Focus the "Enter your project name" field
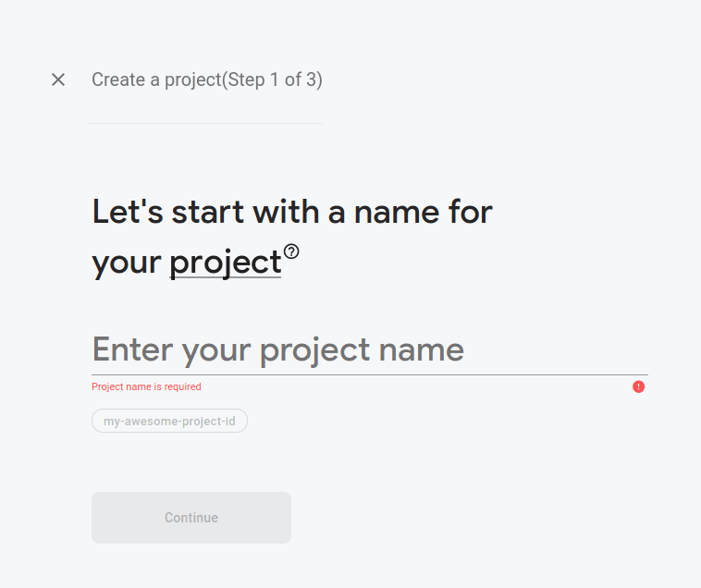The image size is (701, 588). pos(369,350)
